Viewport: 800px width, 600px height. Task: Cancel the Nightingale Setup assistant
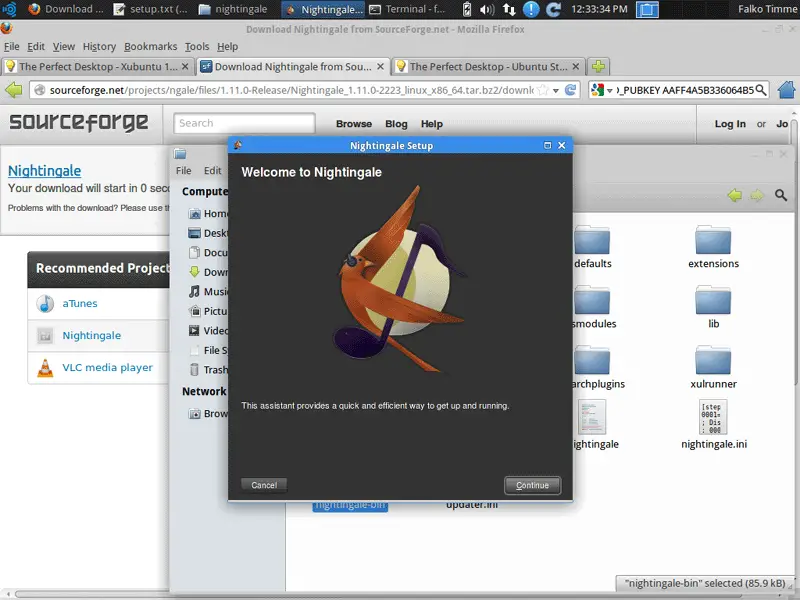coord(264,485)
